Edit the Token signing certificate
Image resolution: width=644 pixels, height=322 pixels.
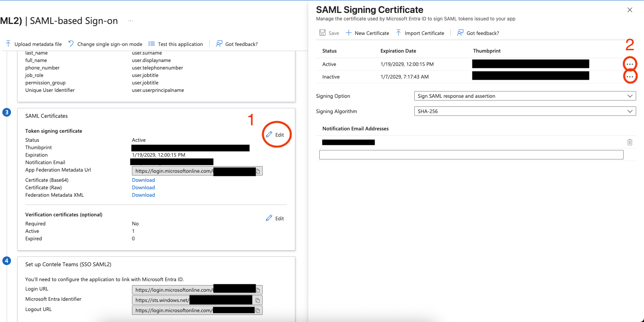tap(275, 135)
